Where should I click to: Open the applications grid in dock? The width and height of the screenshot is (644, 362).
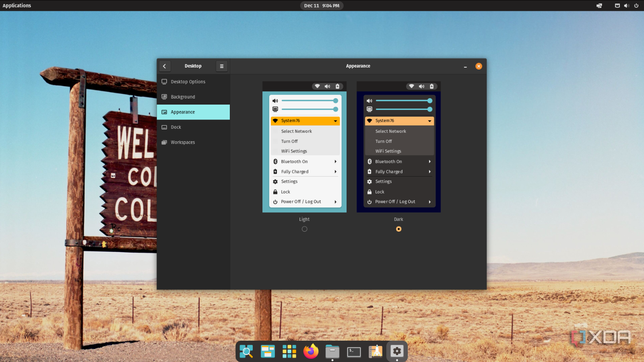[289, 352]
